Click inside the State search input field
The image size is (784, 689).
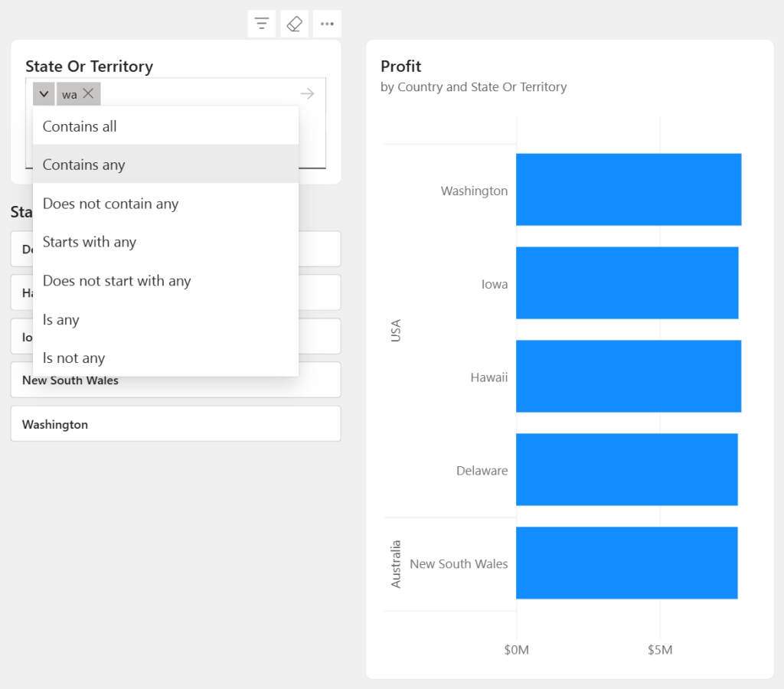pos(199,94)
